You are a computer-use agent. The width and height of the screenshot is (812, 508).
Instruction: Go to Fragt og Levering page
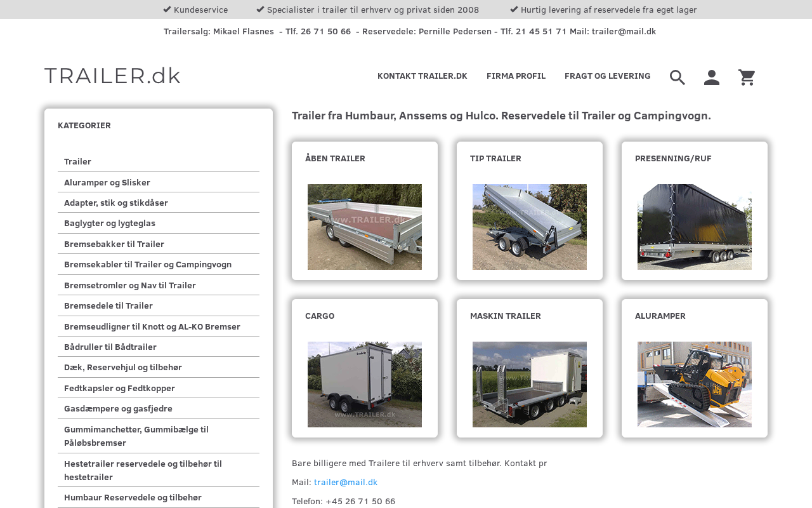tap(608, 76)
